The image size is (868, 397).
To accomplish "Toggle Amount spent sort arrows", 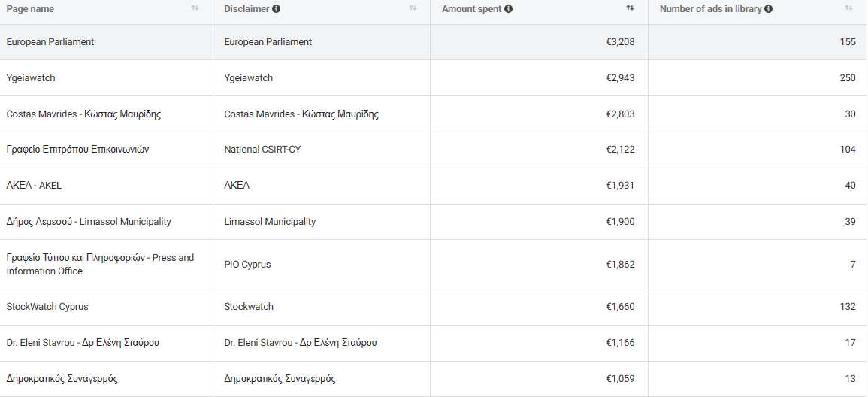I will tap(630, 8).
